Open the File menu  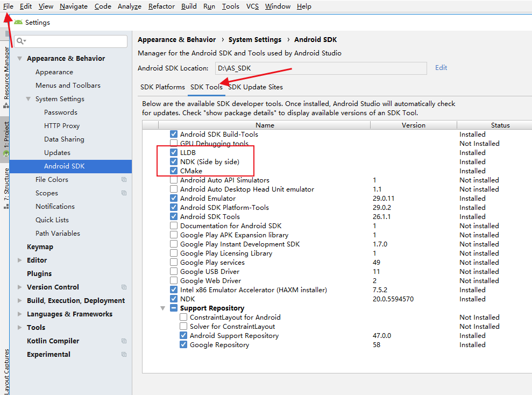pos(8,6)
